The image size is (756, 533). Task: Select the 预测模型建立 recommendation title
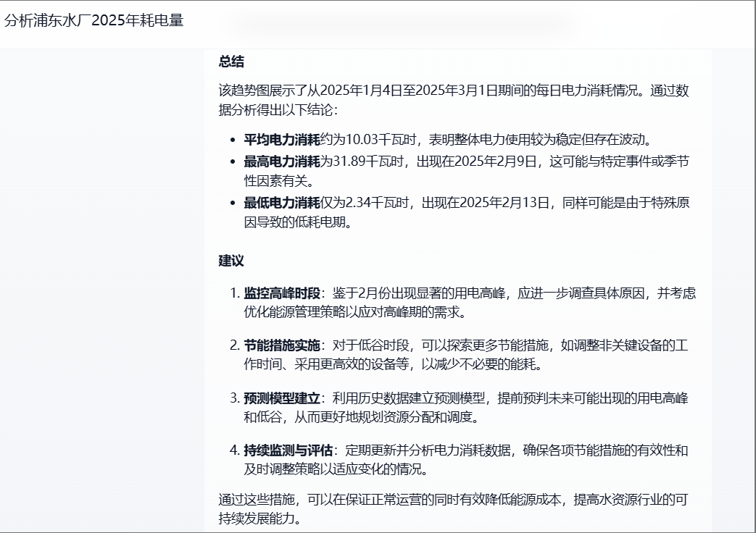pyautogui.click(x=281, y=398)
